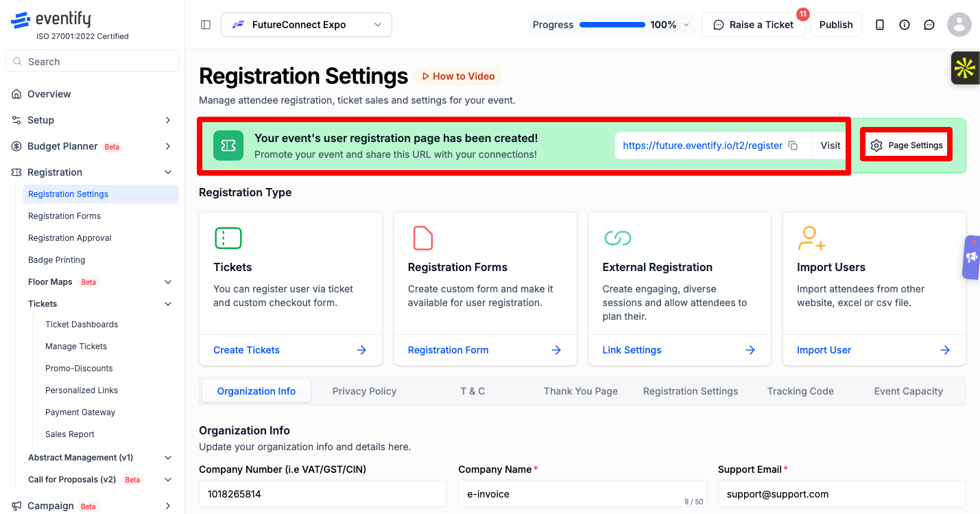This screenshot has width=980, height=514.
Task: Click the Page Settings button
Action: 907,145
